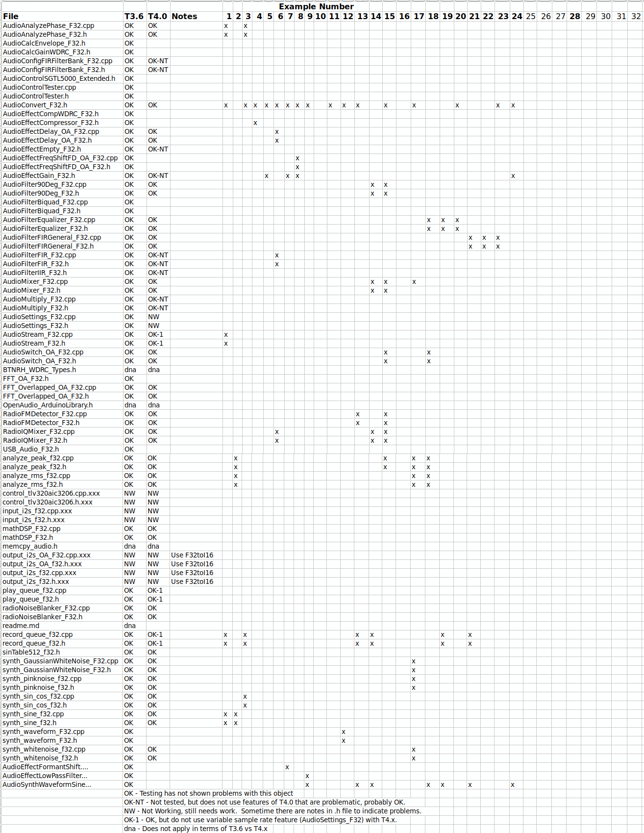Select the File column header cell
644x833 pixels.
tap(62, 16)
